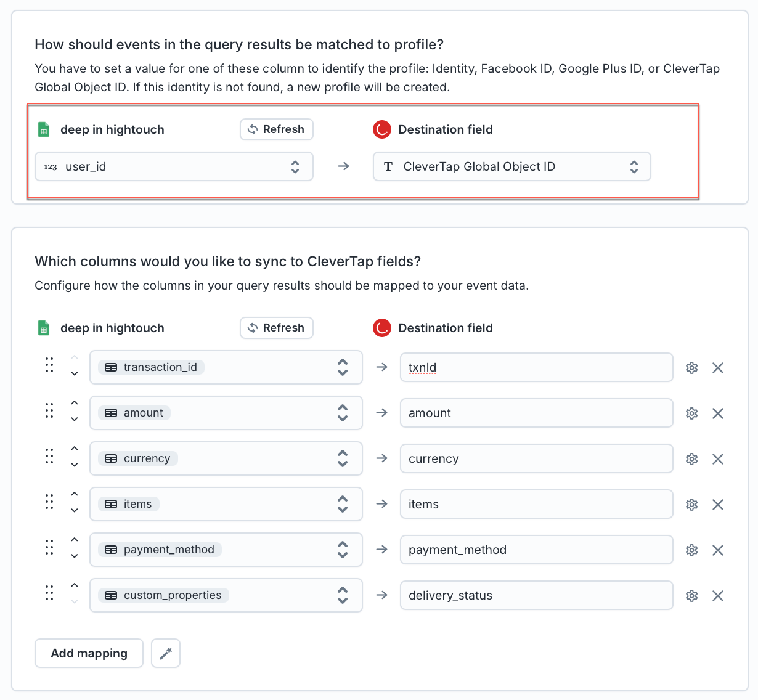Viewport: 758px width, 700px height.
Task: Move currency row down with arrow
Action: pyautogui.click(x=75, y=465)
